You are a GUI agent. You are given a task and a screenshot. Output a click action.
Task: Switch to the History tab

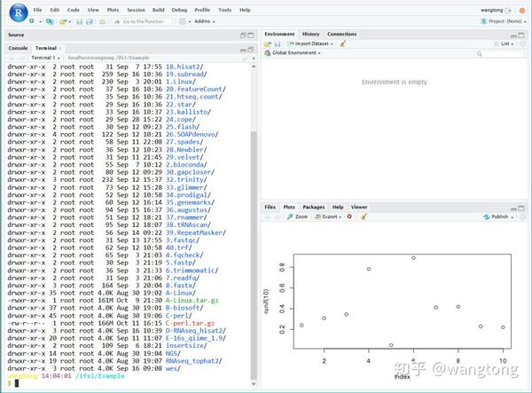pos(311,34)
